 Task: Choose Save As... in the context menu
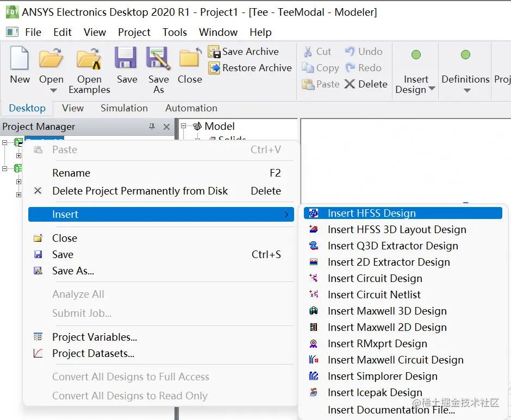click(x=161, y=271)
